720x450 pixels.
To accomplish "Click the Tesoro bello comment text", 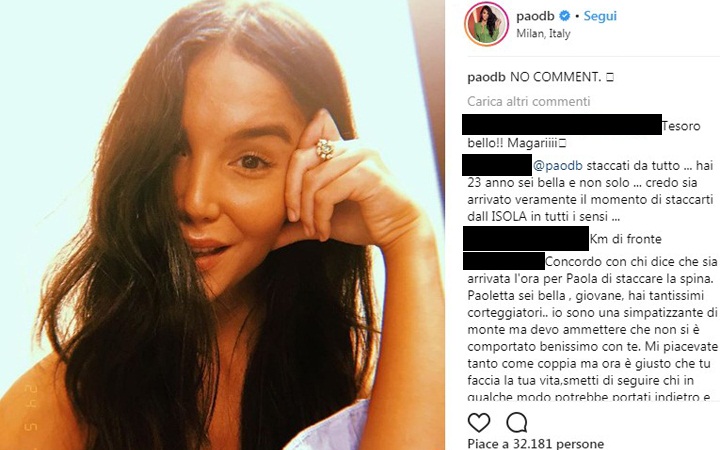I will click(584, 135).
